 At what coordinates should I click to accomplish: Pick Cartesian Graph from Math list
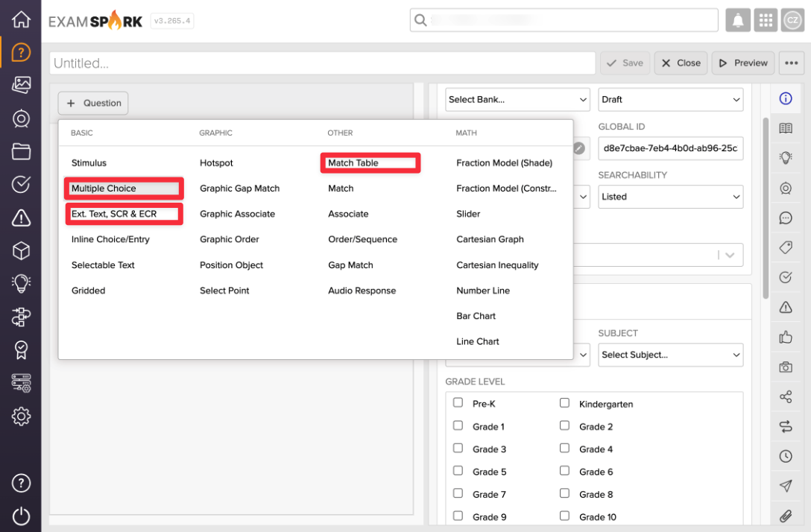[x=490, y=239]
